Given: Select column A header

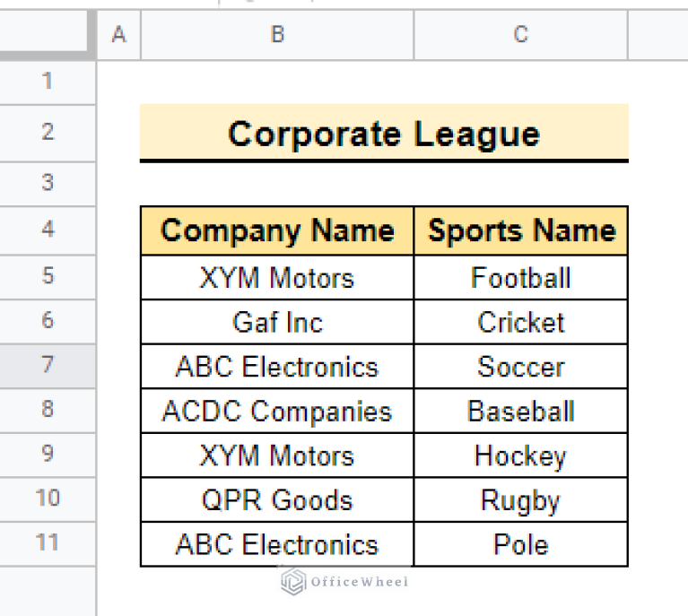Looking at the screenshot, I should point(119,35).
